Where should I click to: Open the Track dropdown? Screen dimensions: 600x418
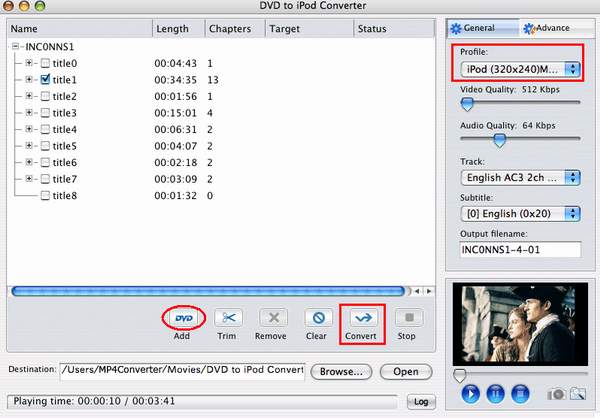(x=520, y=178)
